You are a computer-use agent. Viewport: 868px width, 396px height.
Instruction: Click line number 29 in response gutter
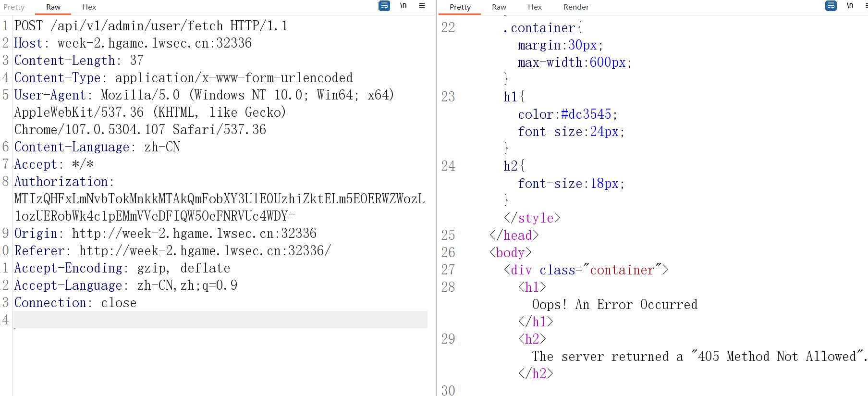[x=448, y=339]
